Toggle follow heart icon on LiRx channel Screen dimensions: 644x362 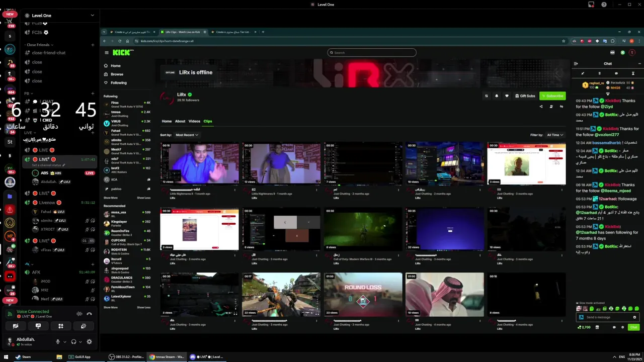pos(507,96)
